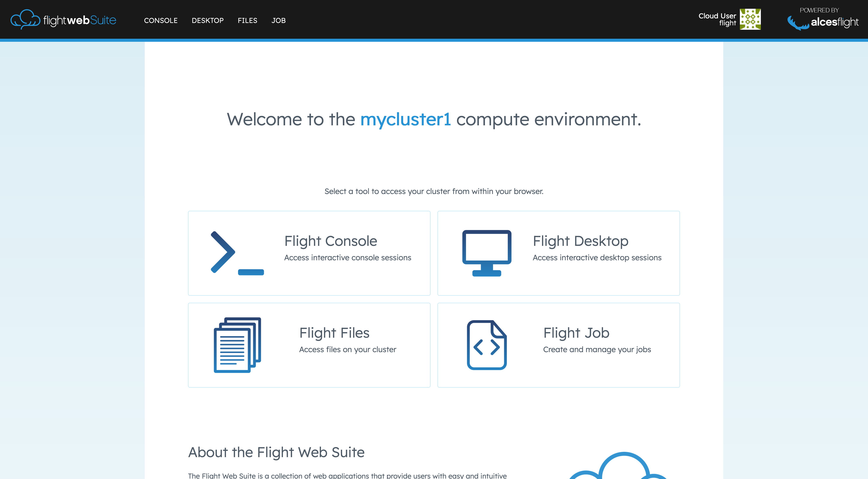Open the JOB navigation entry
The image size is (868, 479).
click(x=279, y=21)
